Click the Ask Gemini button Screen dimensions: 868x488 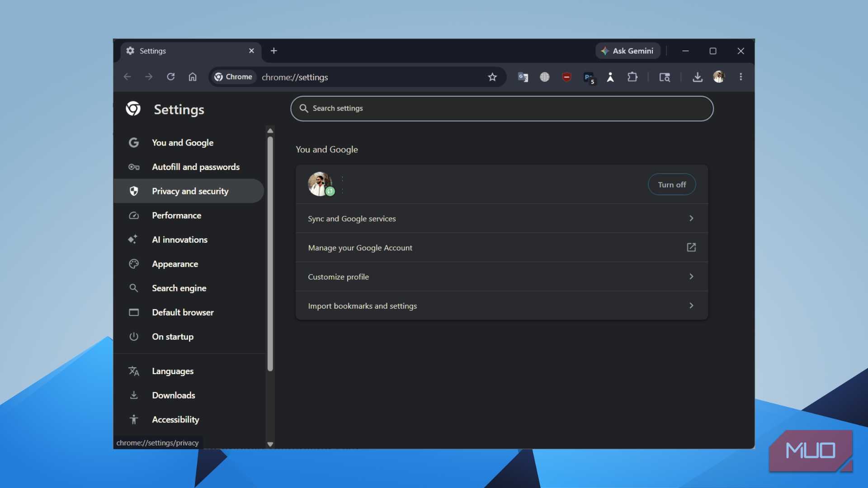(x=627, y=51)
